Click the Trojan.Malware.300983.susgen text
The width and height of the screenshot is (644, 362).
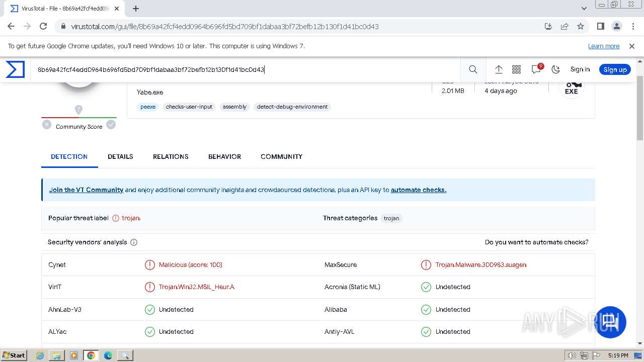[x=481, y=265]
